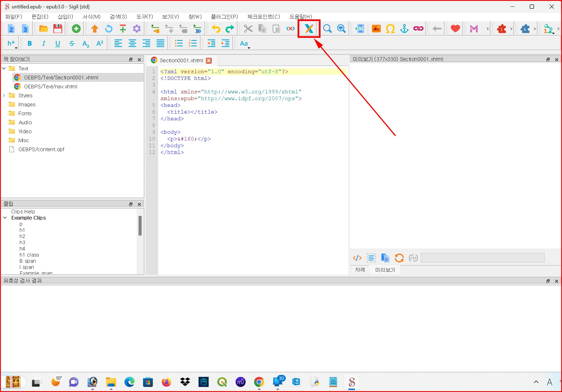Toggle italic formatting button

tap(44, 43)
